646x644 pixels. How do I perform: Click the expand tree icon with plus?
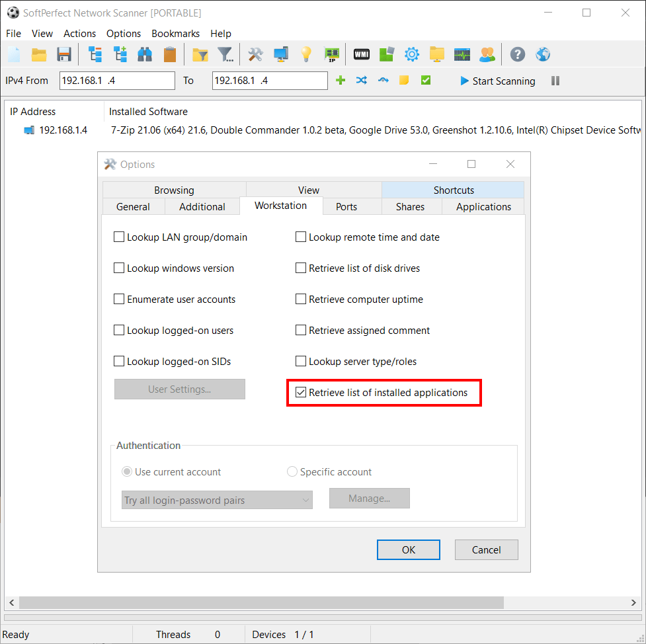[x=120, y=54]
